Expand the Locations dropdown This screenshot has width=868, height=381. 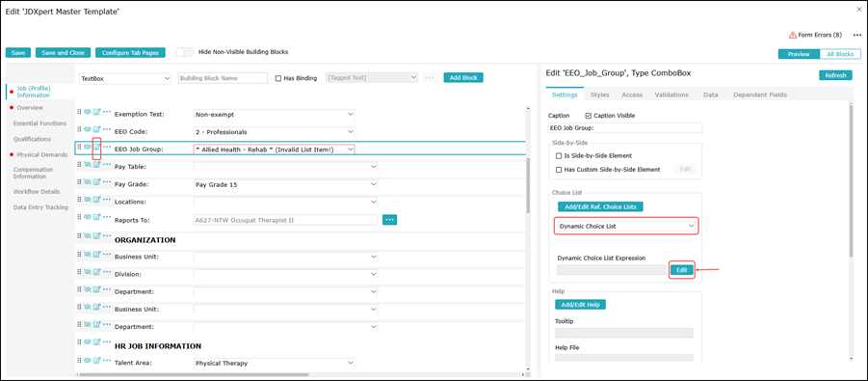tap(285, 202)
